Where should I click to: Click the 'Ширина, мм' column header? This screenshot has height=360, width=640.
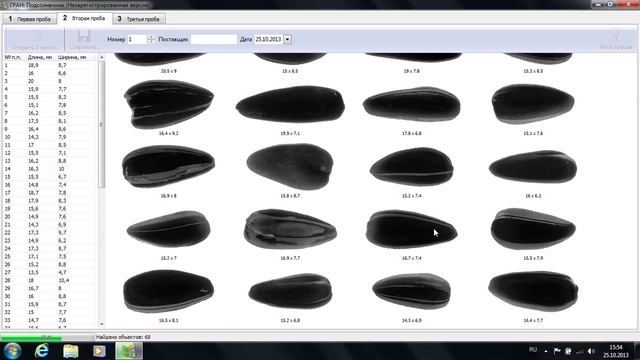point(72,57)
